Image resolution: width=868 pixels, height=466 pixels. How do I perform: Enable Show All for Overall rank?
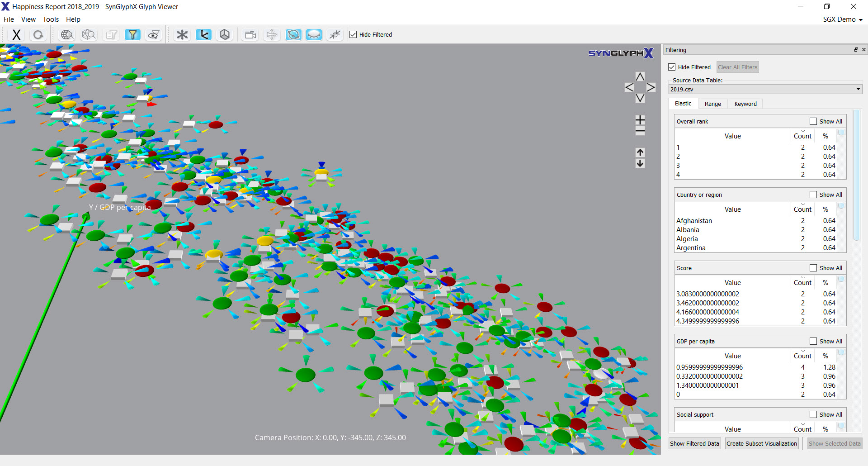tap(813, 121)
